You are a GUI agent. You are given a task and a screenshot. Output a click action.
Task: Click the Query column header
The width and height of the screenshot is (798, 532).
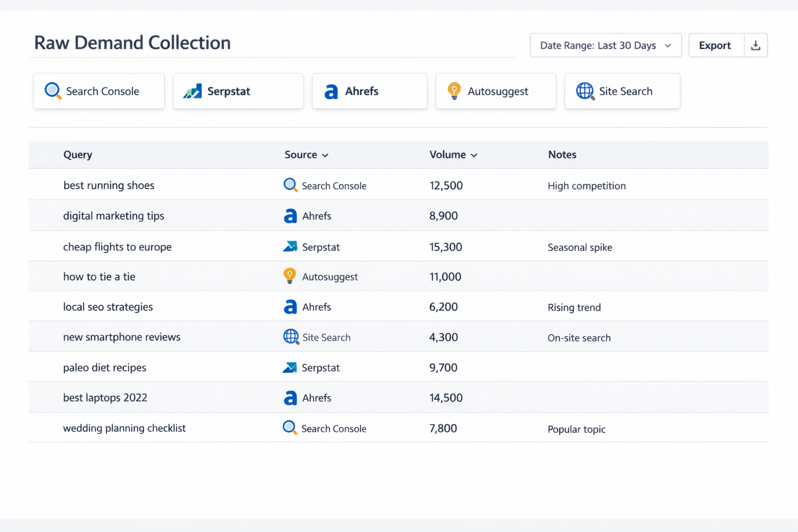pos(78,155)
